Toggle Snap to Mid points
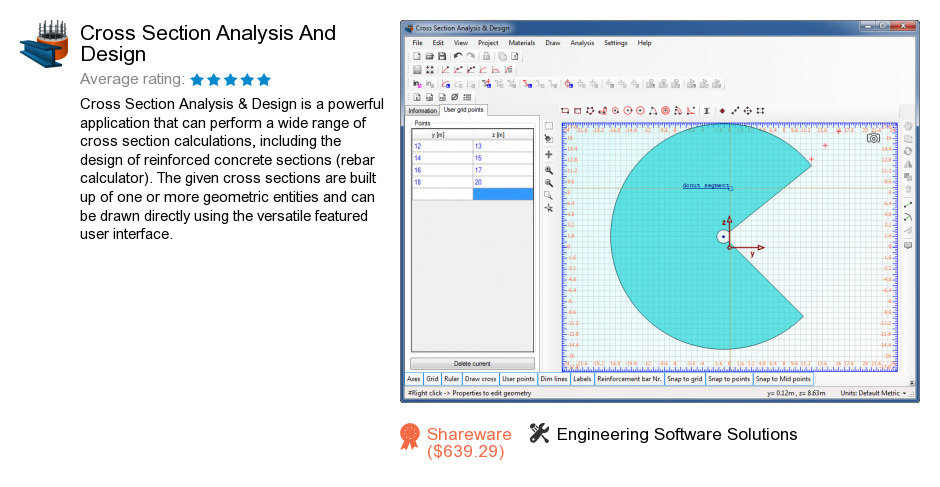Viewport: 940px width, 487px height. [x=783, y=379]
